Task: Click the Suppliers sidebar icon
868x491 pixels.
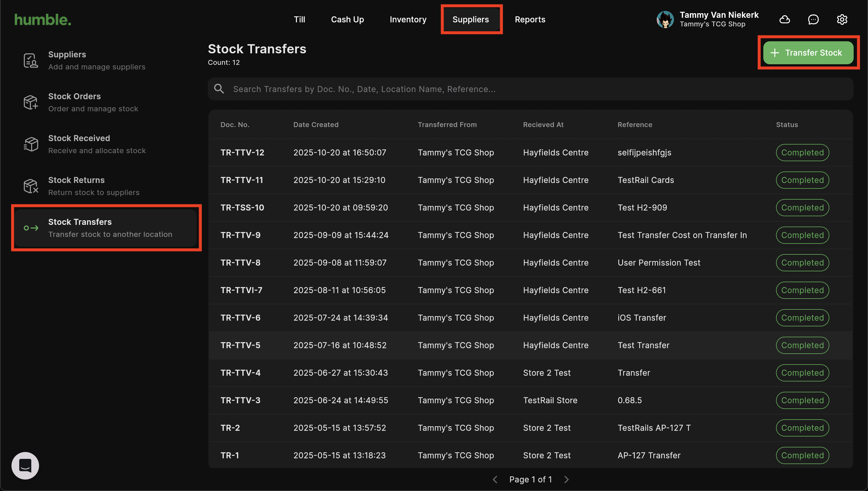Action: [30, 61]
